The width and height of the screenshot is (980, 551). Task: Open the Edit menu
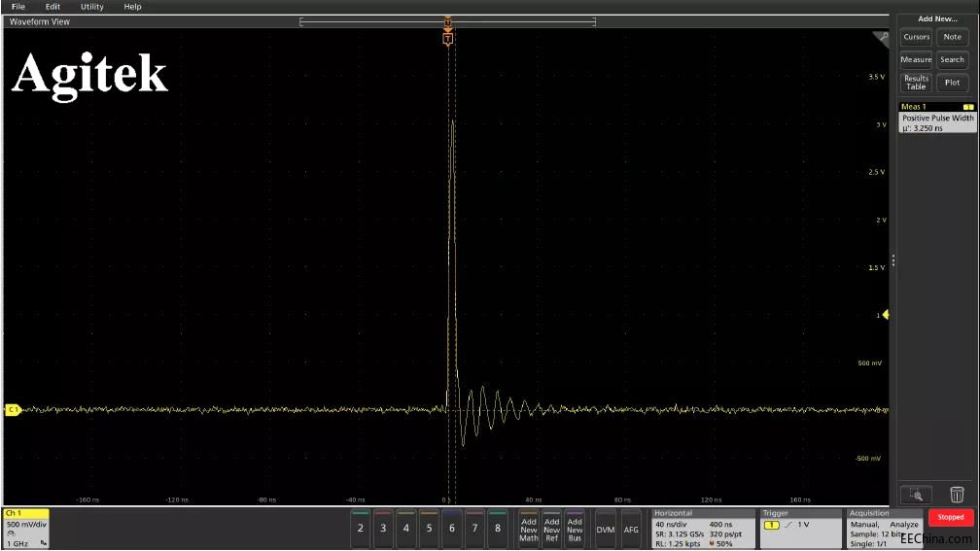[x=52, y=6]
